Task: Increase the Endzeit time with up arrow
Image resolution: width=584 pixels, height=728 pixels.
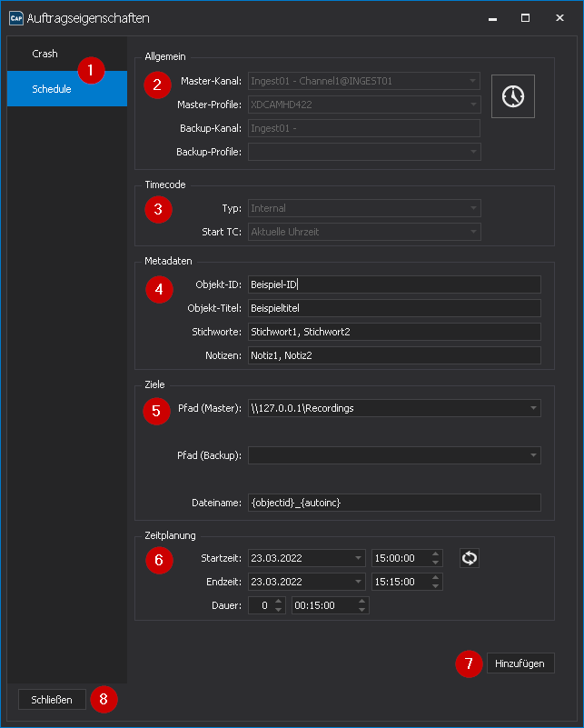Action: click(435, 577)
